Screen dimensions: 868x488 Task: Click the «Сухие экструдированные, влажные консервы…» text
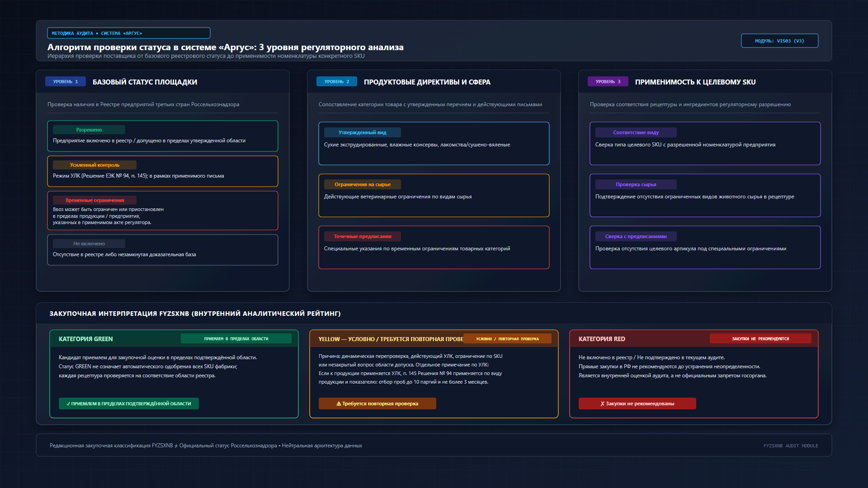(x=417, y=145)
